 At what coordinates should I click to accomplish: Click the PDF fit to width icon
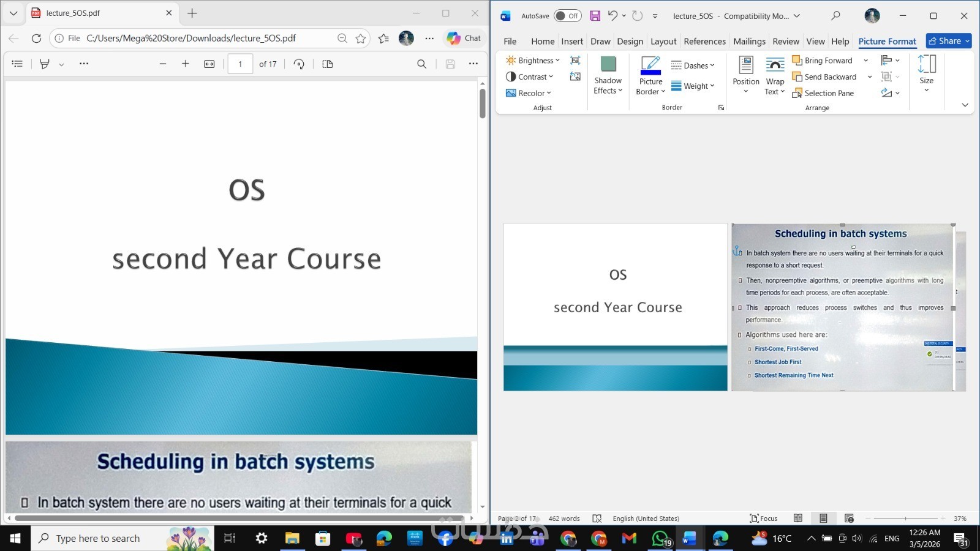209,64
